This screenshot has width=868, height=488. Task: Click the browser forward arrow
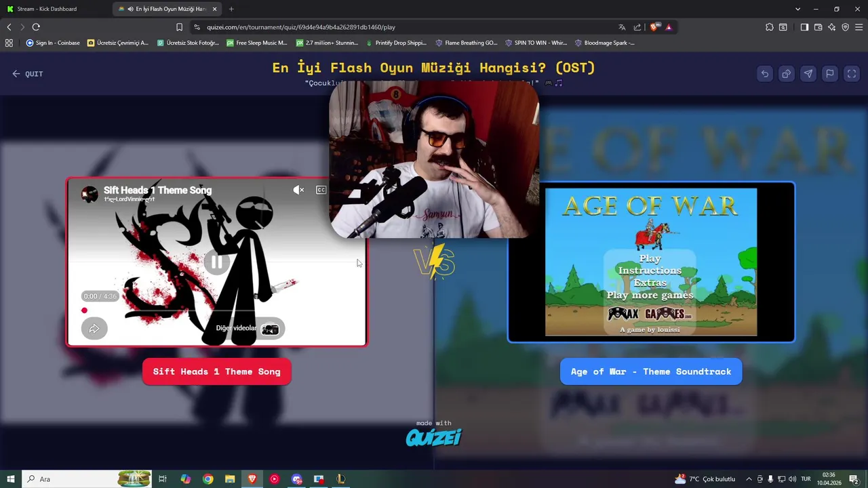click(x=22, y=27)
